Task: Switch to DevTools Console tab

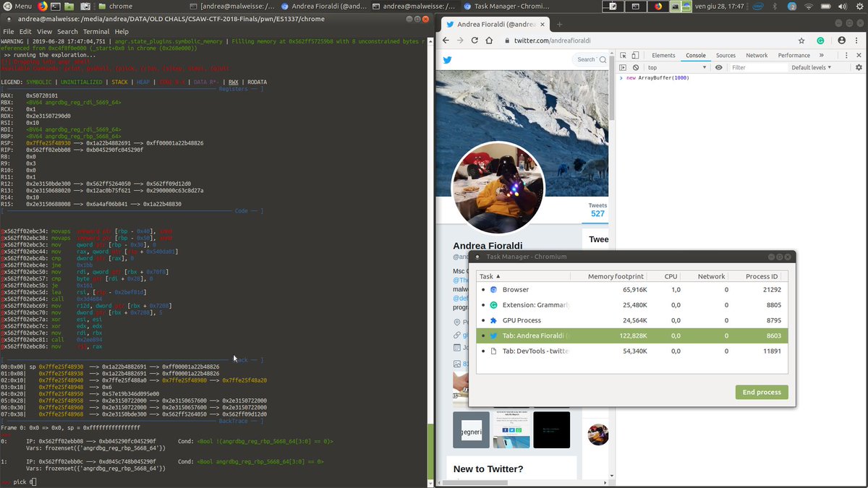Action: [696, 55]
